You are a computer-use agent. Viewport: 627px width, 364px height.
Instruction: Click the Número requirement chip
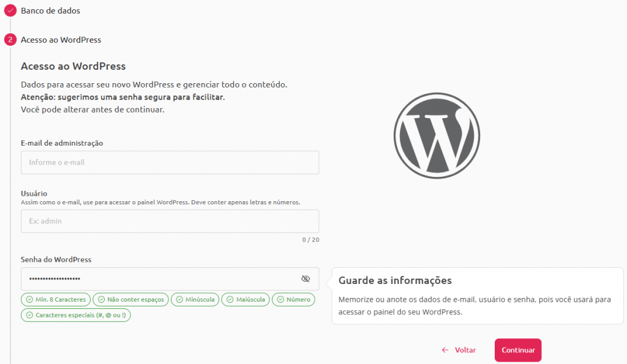tap(293, 299)
